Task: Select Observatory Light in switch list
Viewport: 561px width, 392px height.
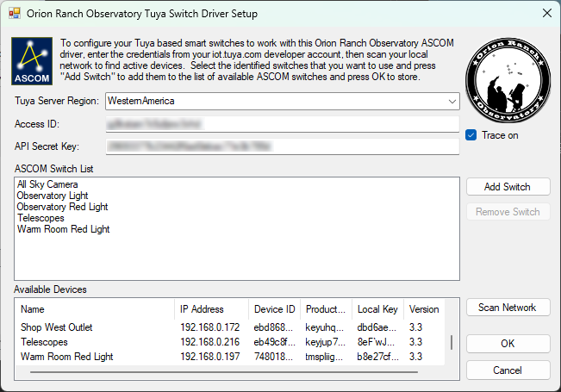Action: point(53,196)
